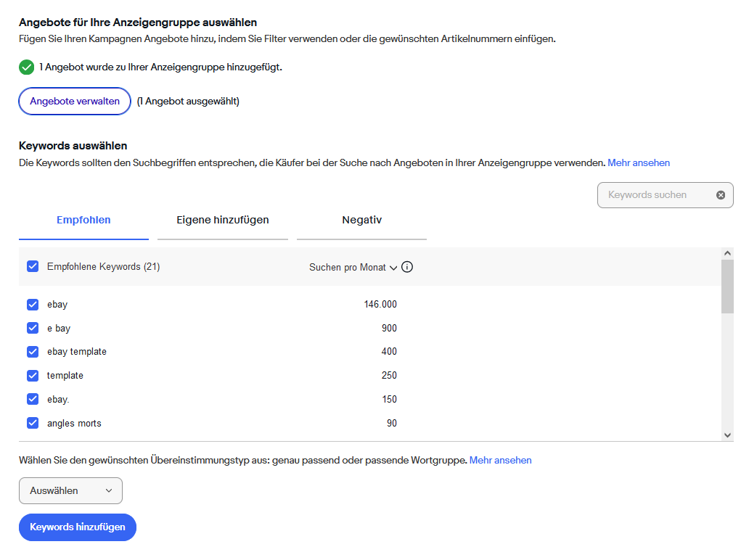The height and width of the screenshot is (560, 741).
Task: Open the Negativ keywords tab
Action: coord(361,220)
